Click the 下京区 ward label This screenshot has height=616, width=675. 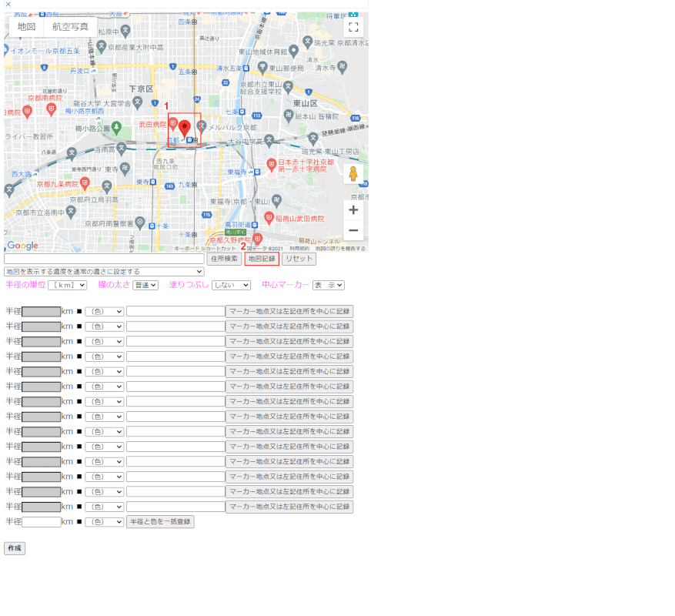[141, 89]
